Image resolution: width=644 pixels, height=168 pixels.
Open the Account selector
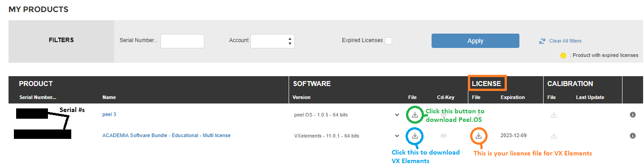pyautogui.click(x=272, y=41)
